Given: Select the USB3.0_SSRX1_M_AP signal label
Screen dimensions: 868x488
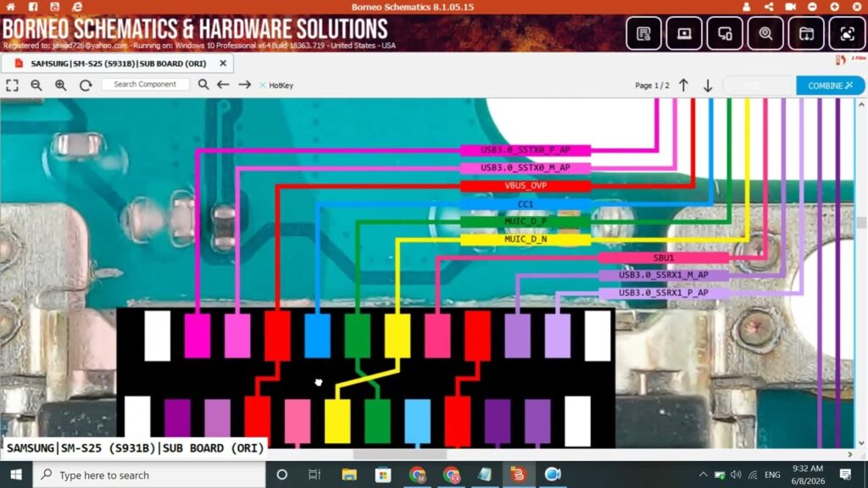Looking at the screenshot, I should [x=663, y=275].
